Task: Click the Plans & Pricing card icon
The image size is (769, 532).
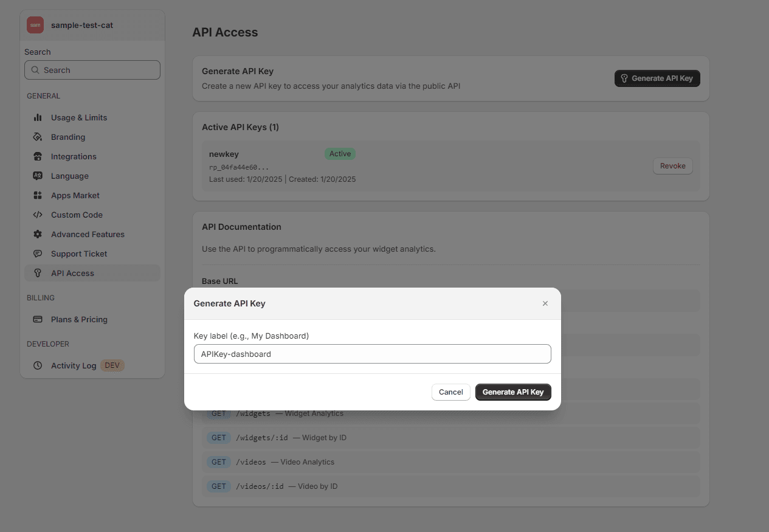Action: click(x=38, y=319)
